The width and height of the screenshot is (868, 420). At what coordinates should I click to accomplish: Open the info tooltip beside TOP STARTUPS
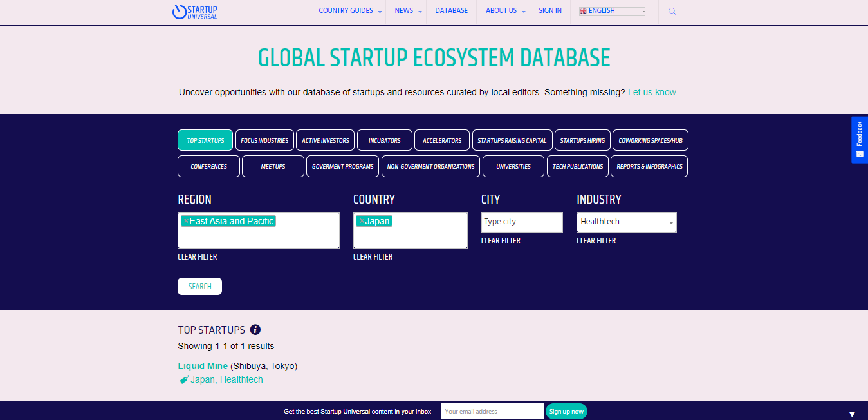(x=255, y=329)
